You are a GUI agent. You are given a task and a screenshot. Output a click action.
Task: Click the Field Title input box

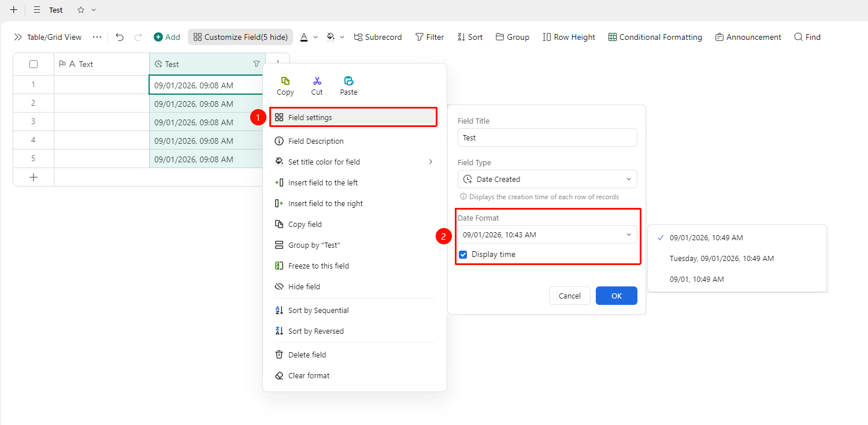(x=547, y=137)
